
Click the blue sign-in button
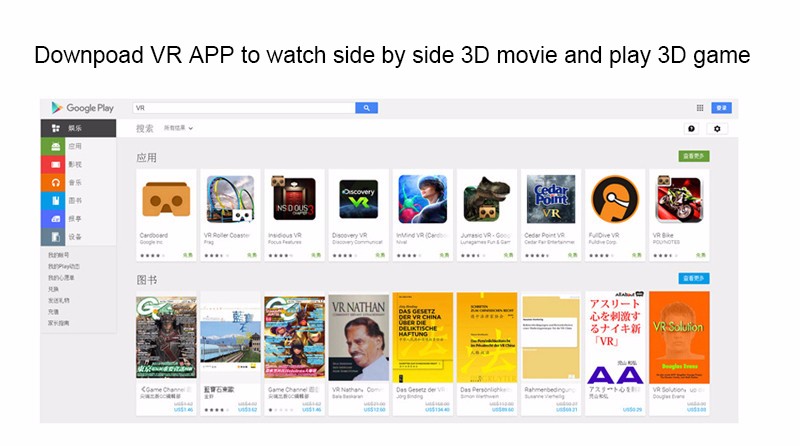click(721, 108)
